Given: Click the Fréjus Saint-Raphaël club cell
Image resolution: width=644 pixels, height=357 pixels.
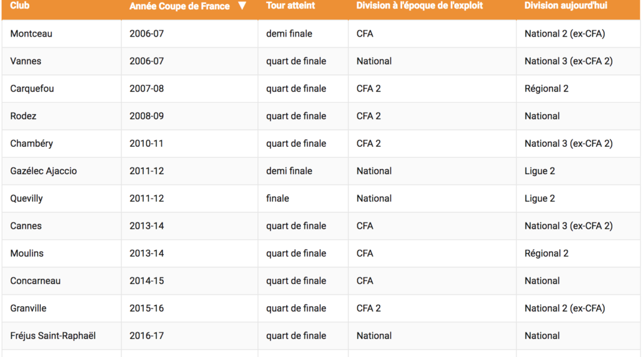Looking at the screenshot, I should click(53, 335).
